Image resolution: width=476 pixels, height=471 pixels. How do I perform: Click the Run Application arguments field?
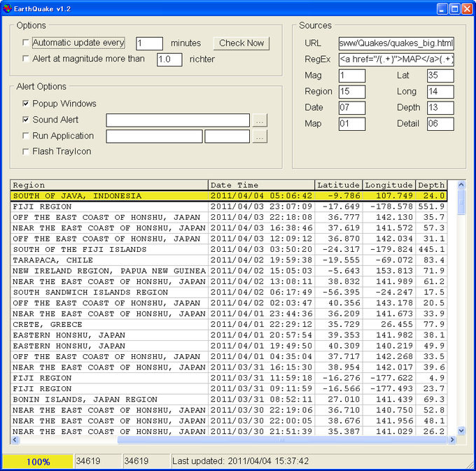tap(227, 136)
